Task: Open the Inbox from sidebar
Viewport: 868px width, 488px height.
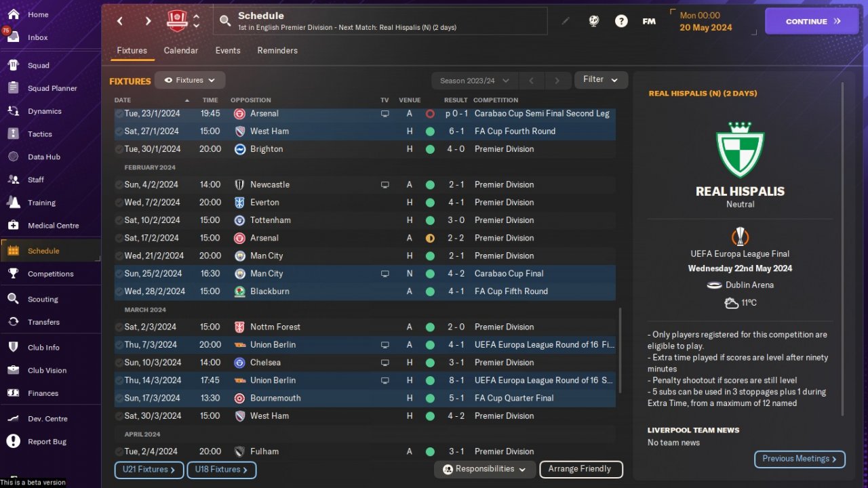Action: (37, 37)
